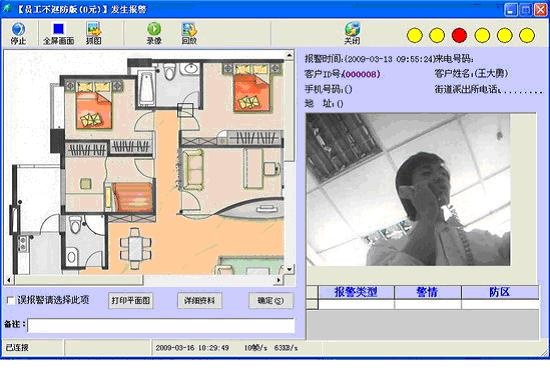Click floor plan scroll-down arrow
The image size is (550, 384).
click(289, 269)
